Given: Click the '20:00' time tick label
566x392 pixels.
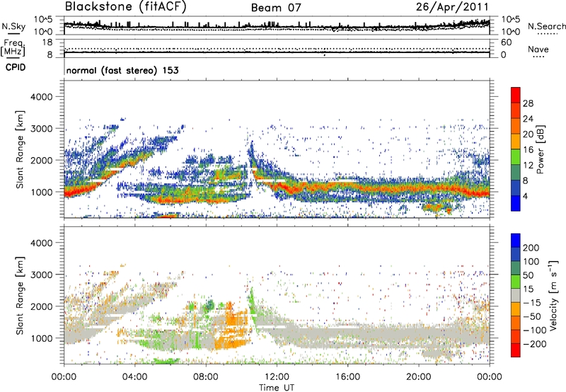Looking at the screenshot, I should tap(419, 377).
